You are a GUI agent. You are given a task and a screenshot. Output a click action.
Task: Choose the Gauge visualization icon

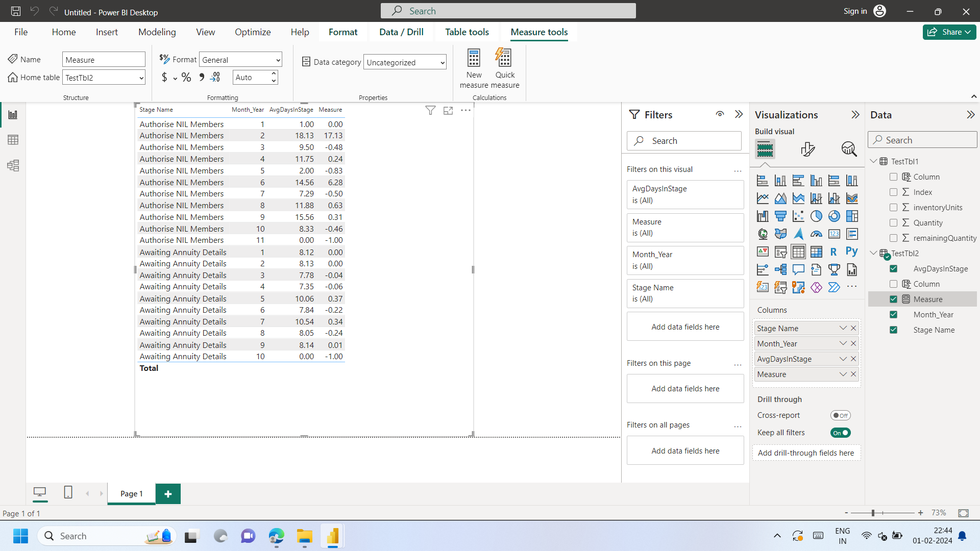[816, 234]
